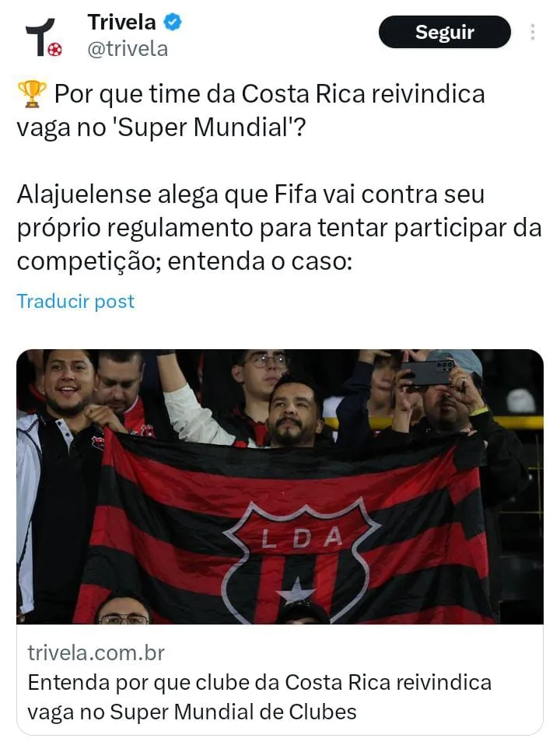Select the @trivela handle
560x745 pixels.
(x=128, y=49)
